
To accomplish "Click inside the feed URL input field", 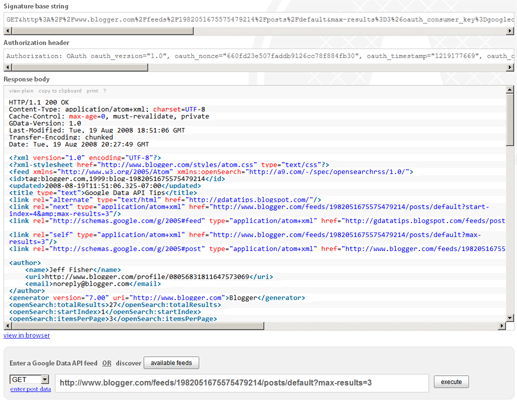I will pos(242,383).
